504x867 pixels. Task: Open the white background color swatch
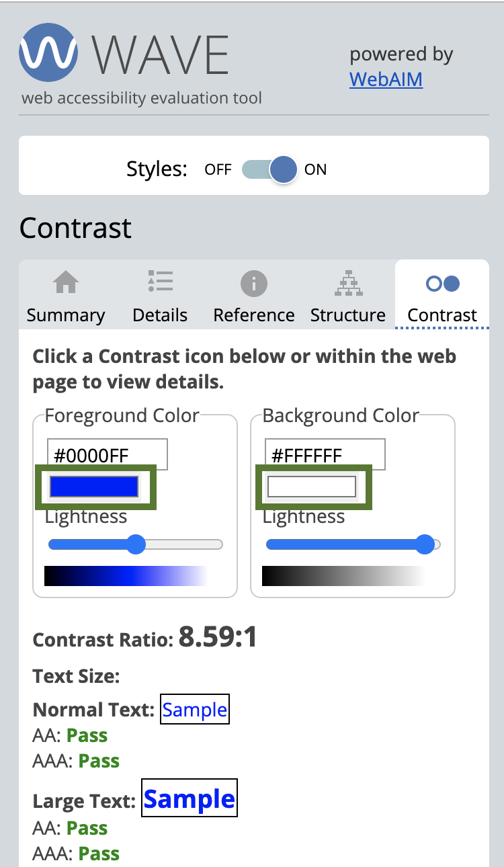click(x=312, y=487)
